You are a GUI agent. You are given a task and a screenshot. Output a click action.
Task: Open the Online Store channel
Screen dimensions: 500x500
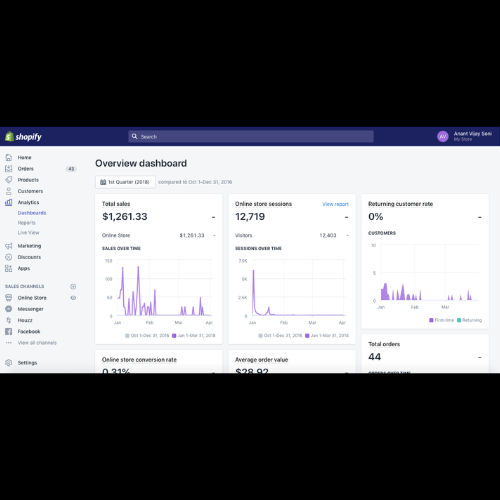[32, 298]
